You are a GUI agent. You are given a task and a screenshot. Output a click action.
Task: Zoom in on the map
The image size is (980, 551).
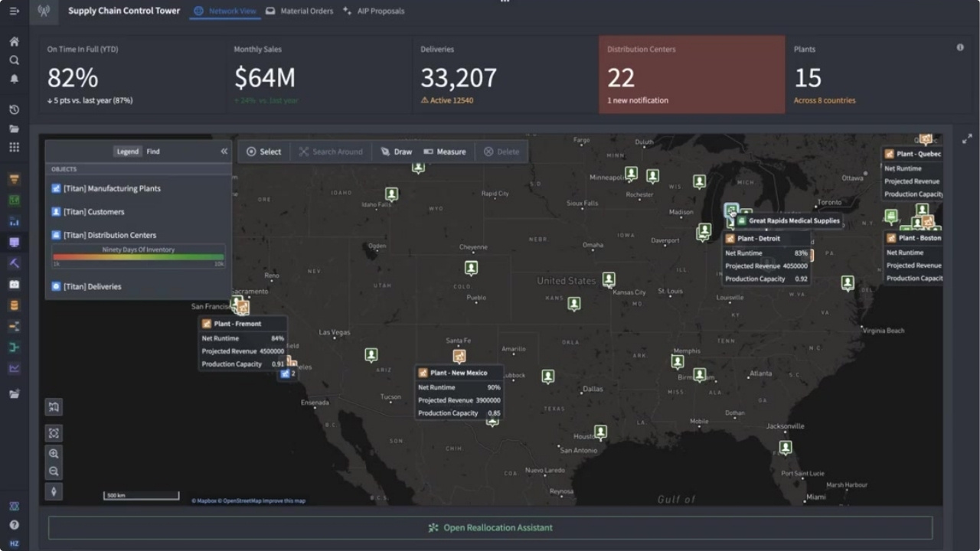54,453
